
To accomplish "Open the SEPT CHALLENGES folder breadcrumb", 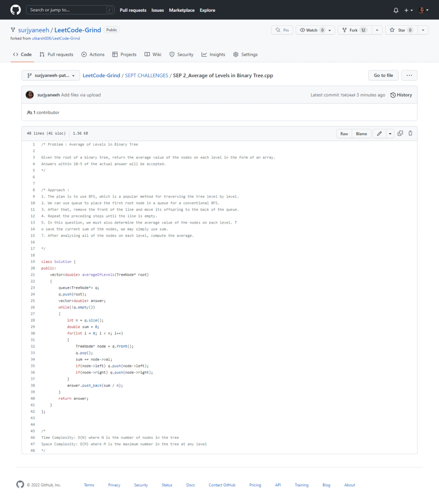I will pyautogui.click(x=146, y=75).
